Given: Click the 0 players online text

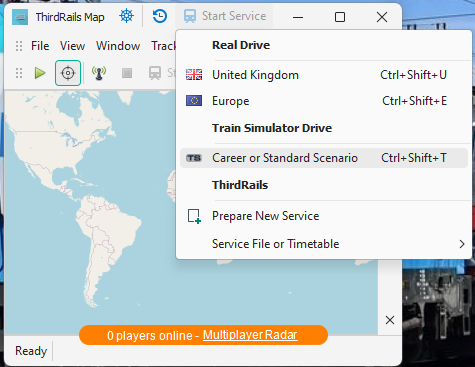Looking at the screenshot, I should 150,335.
